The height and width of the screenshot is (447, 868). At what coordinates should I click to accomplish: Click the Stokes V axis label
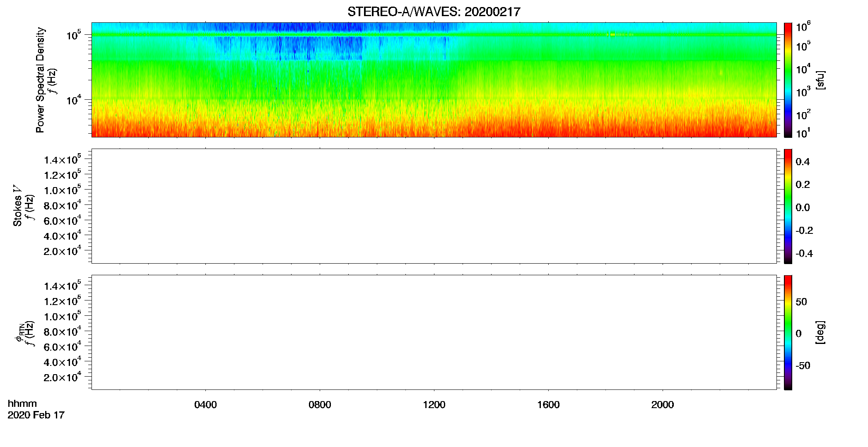17,206
